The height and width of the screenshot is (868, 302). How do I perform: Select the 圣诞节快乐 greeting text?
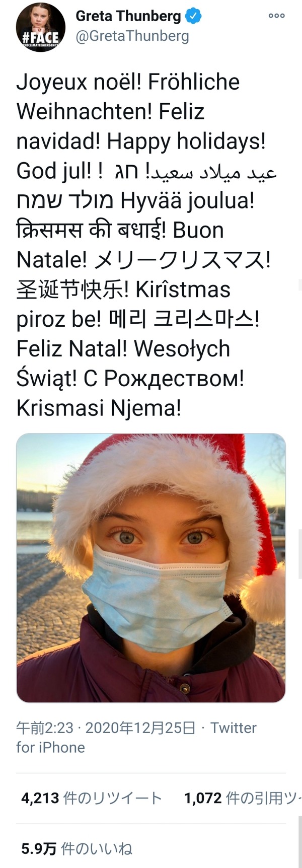point(69,290)
